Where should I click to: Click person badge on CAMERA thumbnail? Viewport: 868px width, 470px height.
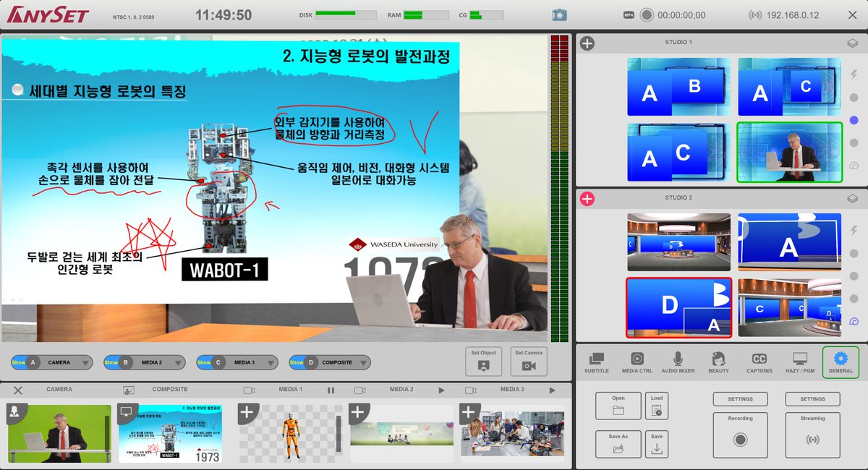click(15, 412)
